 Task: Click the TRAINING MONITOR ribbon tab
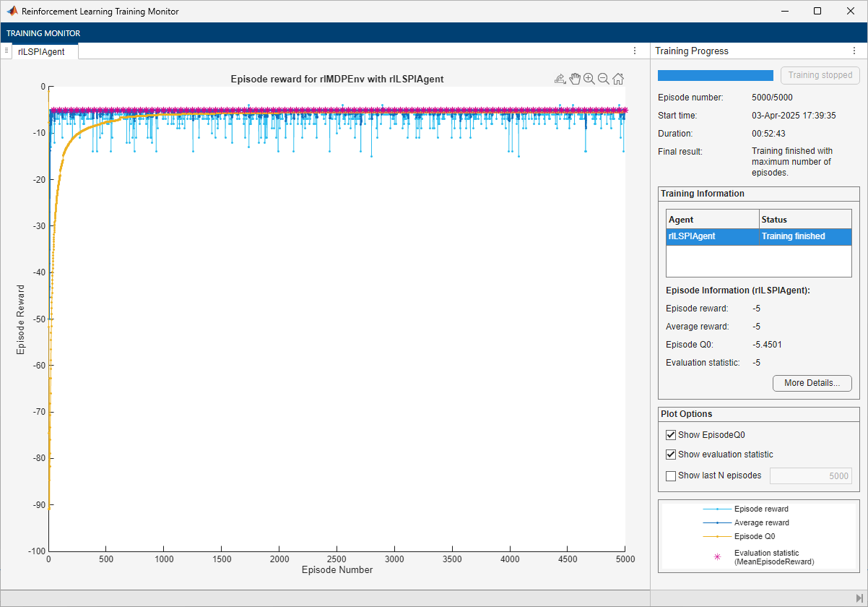43,33
